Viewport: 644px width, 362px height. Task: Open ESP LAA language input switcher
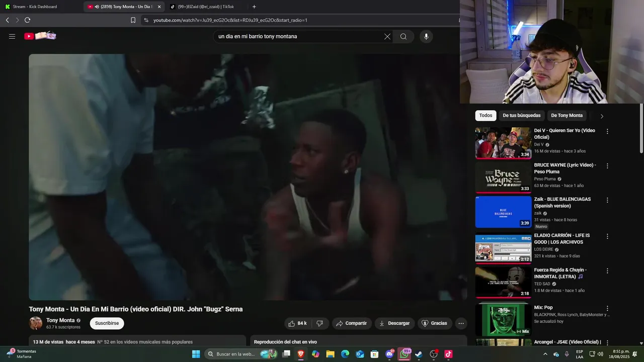click(580, 354)
